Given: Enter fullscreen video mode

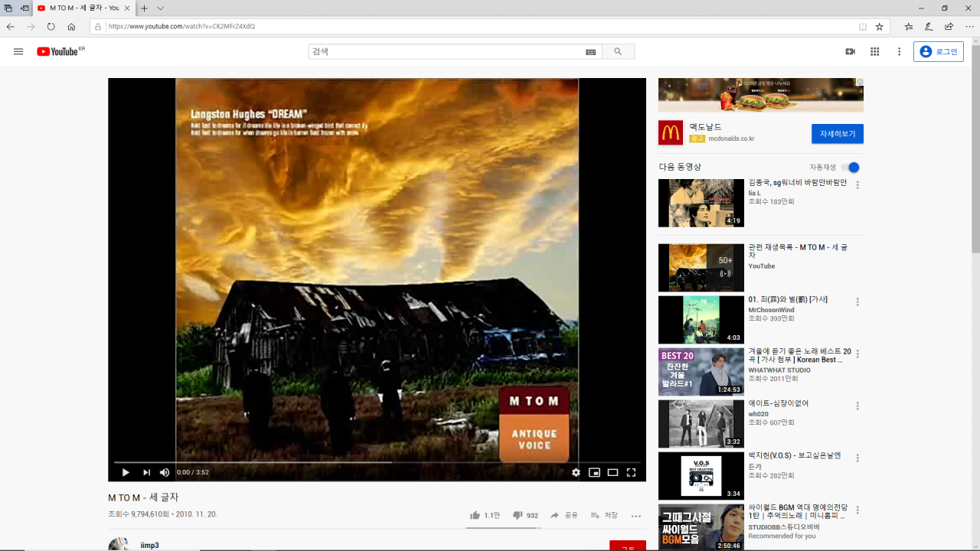Looking at the screenshot, I should tap(632, 472).
